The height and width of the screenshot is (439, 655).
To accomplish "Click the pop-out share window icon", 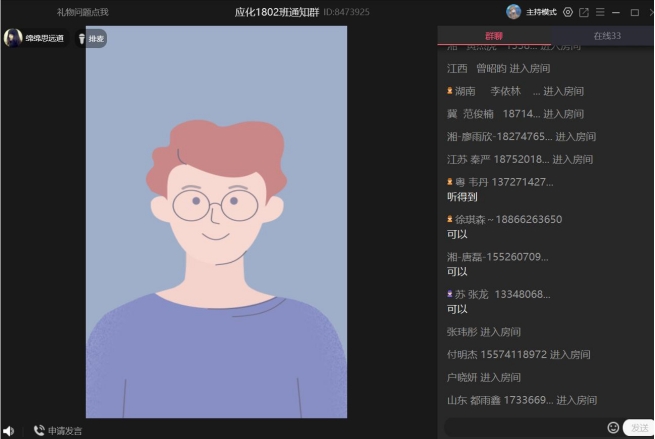I will (x=584, y=12).
